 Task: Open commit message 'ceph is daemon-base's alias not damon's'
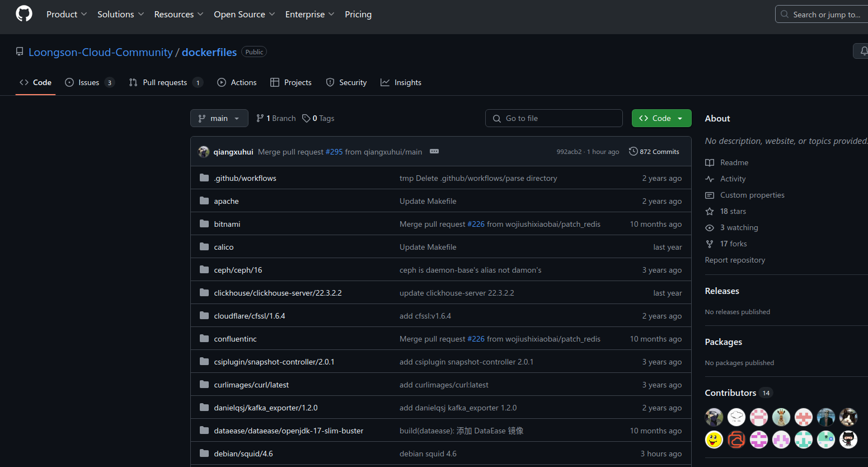471,270
